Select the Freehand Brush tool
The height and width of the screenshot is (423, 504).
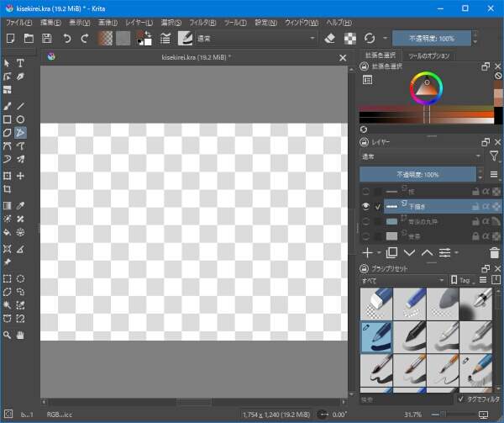[8, 106]
